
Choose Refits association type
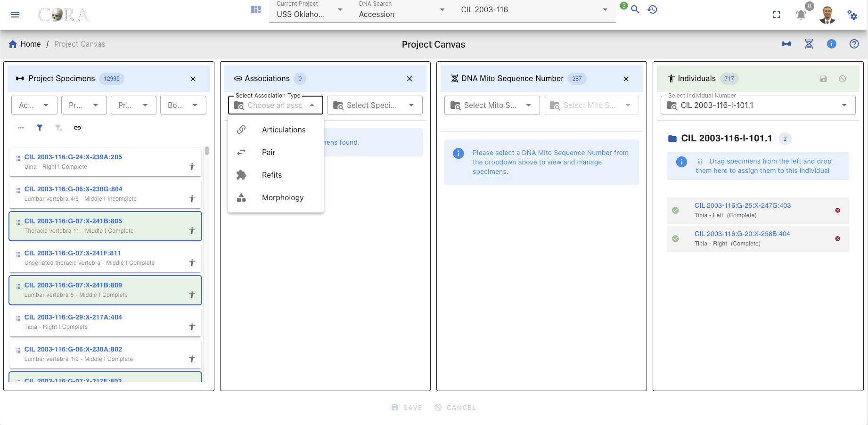[276, 175]
